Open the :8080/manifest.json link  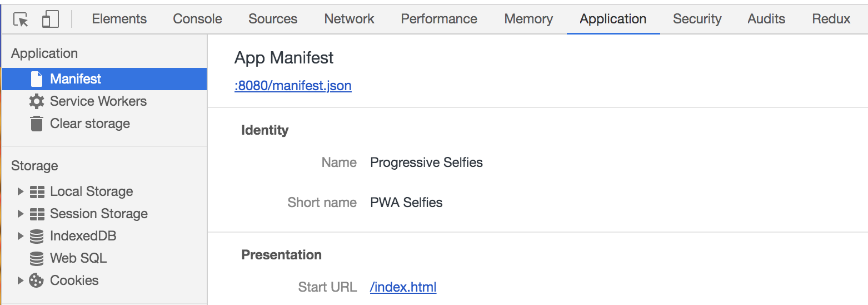tap(293, 86)
